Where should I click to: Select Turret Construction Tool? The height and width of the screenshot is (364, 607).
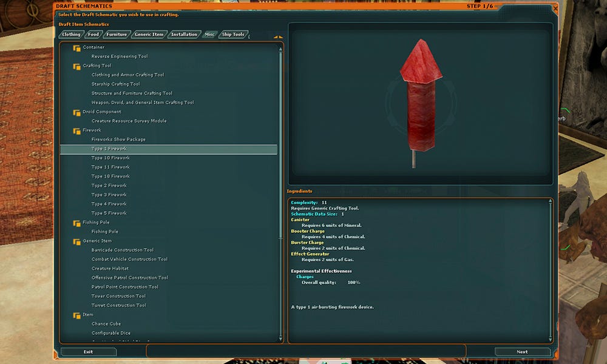(119, 305)
